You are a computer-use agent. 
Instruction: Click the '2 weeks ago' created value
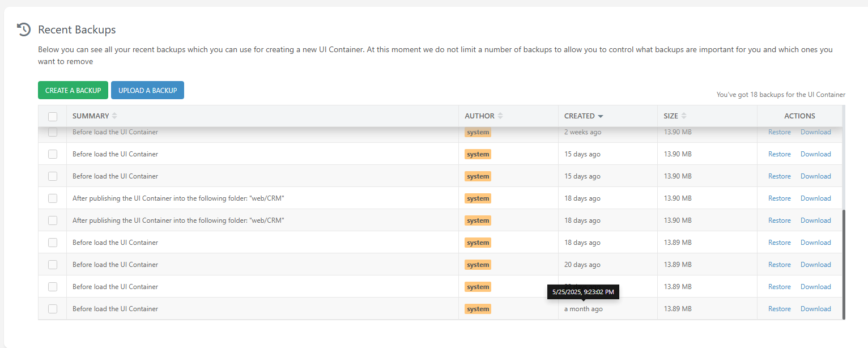click(x=583, y=132)
